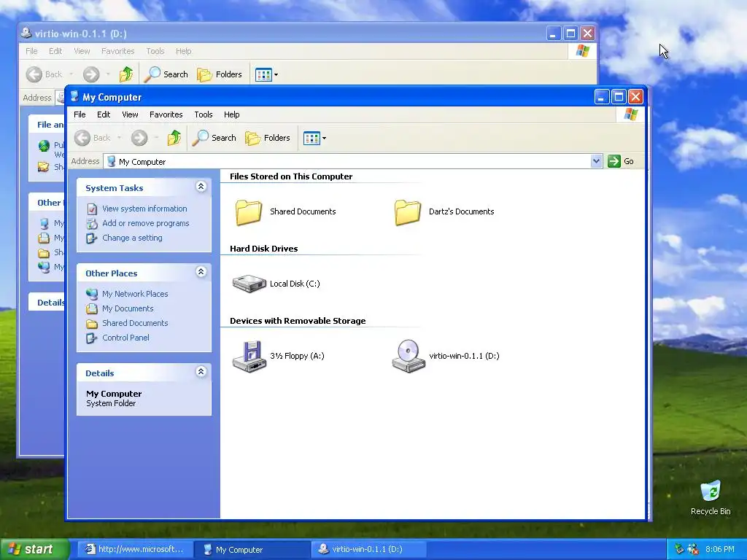Open the Edit menu in My Computer
Image resolution: width=747 pixels, height=560 pixels.
104,114
